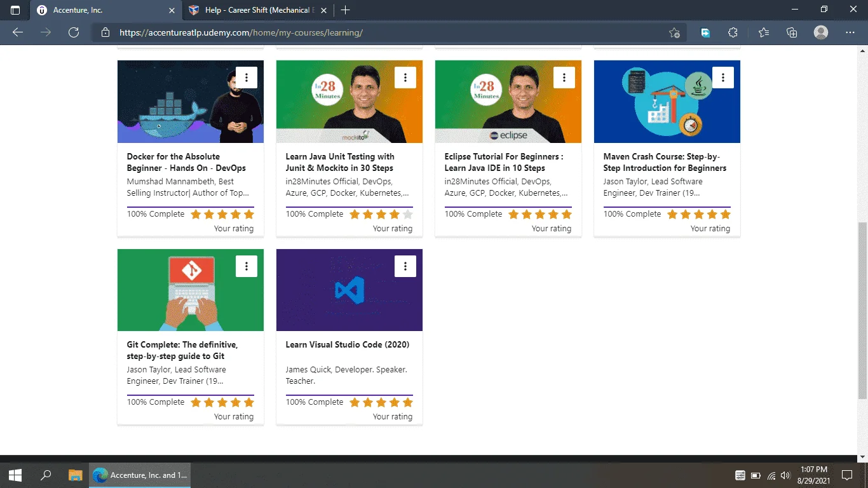Edit star rating for Java Unit Testing course
Screen dimensions: 868x488
[381, 214]
